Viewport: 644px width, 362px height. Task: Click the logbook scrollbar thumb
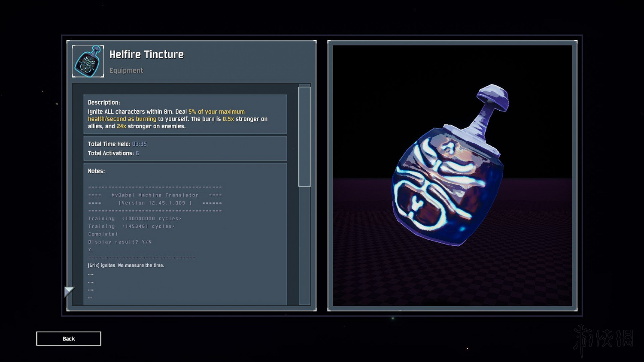click(x=304, y=136)
